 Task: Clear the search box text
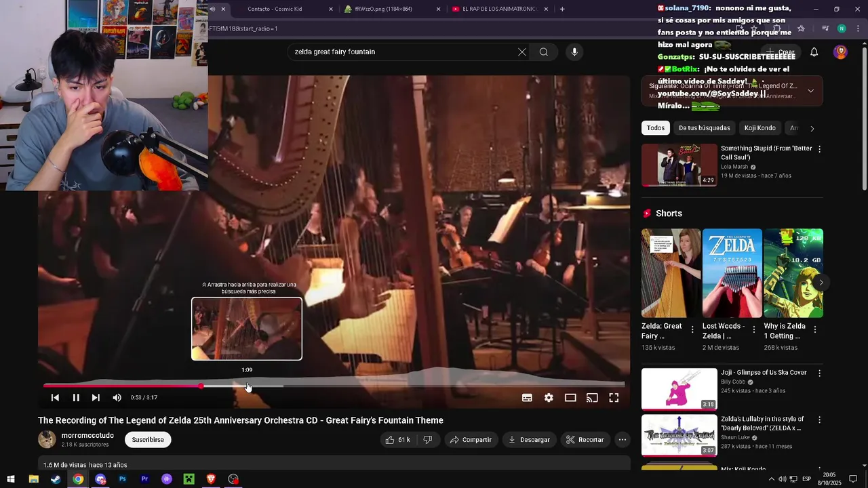(x=522, y=52)
